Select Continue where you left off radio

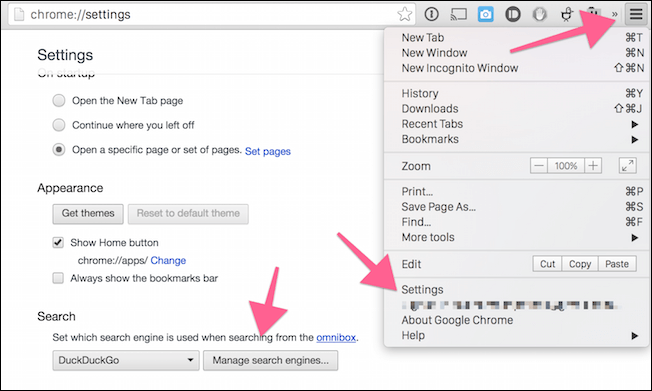59,125
